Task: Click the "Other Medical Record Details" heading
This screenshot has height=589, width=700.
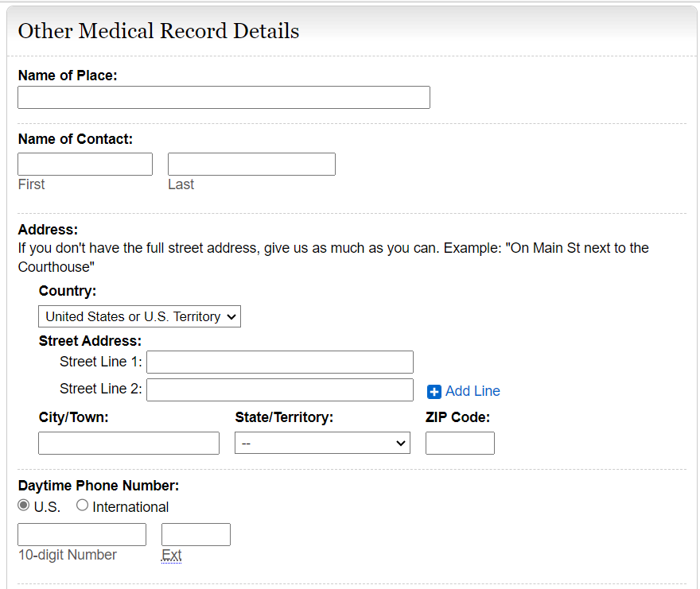Action: pos(158,31)
